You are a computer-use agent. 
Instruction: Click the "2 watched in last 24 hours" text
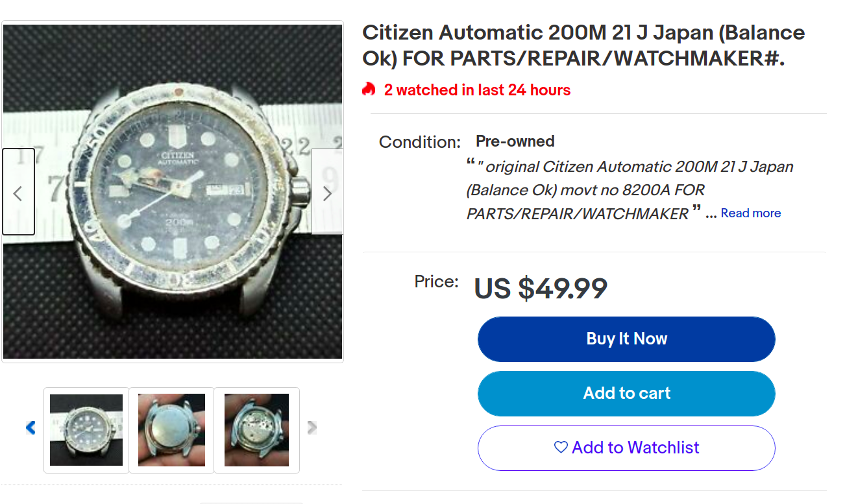477,90
